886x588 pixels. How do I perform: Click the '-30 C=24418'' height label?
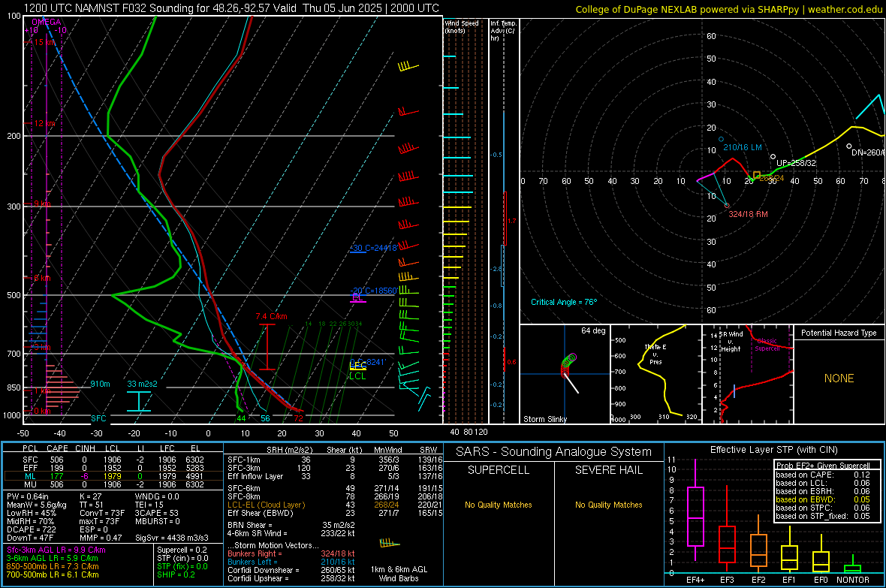374,249
